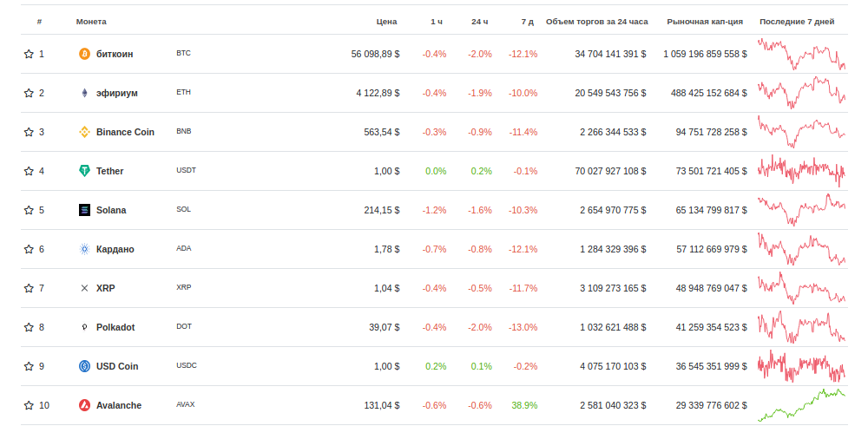Click the Cardano logo icon

click(x=84, y=249)
